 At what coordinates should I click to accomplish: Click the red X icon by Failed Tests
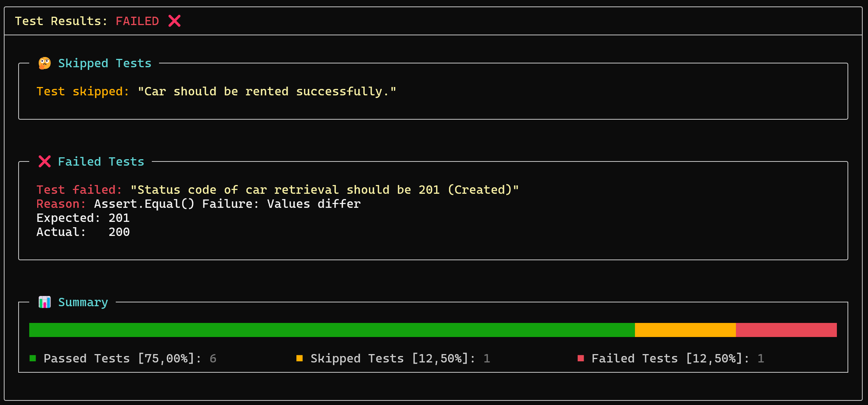click(44, 161)
